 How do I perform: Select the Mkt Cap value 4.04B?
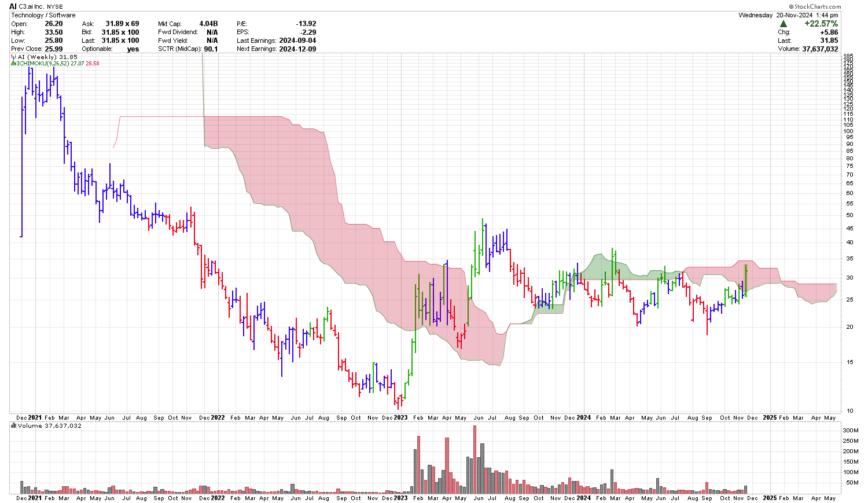click(x=208, y=24)
